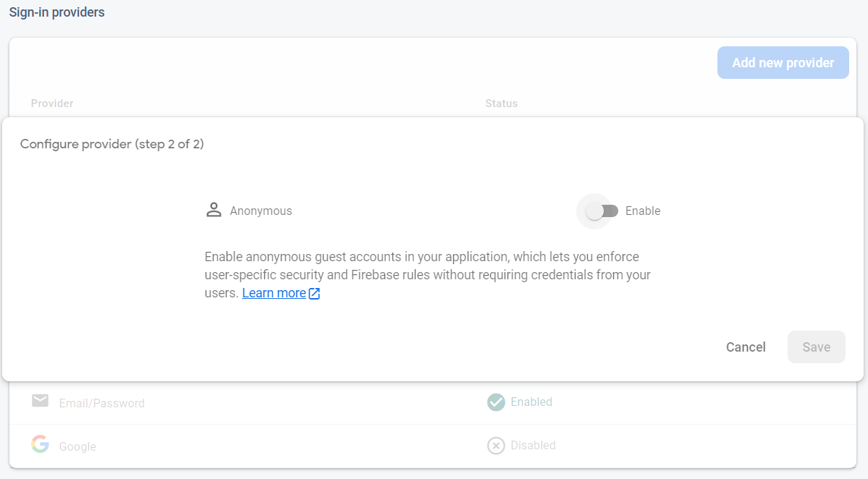Click the Configure provider dialog title
This screenshot has height=479, width=868.
click(112, 144)
